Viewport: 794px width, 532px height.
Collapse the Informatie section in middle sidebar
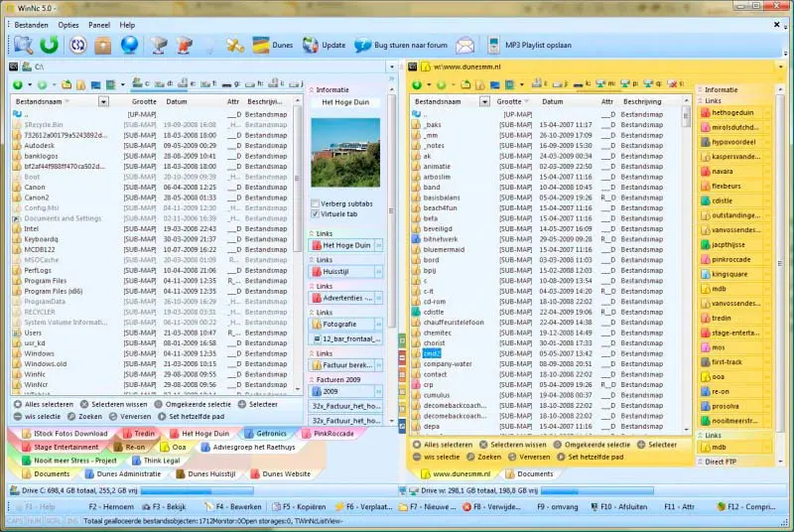pyautogui.click(x=312, y=89)
